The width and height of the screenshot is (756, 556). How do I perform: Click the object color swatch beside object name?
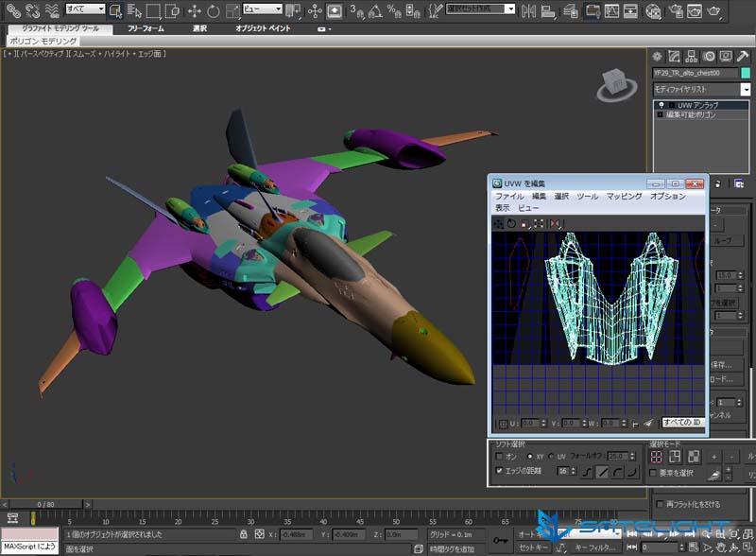746,73
